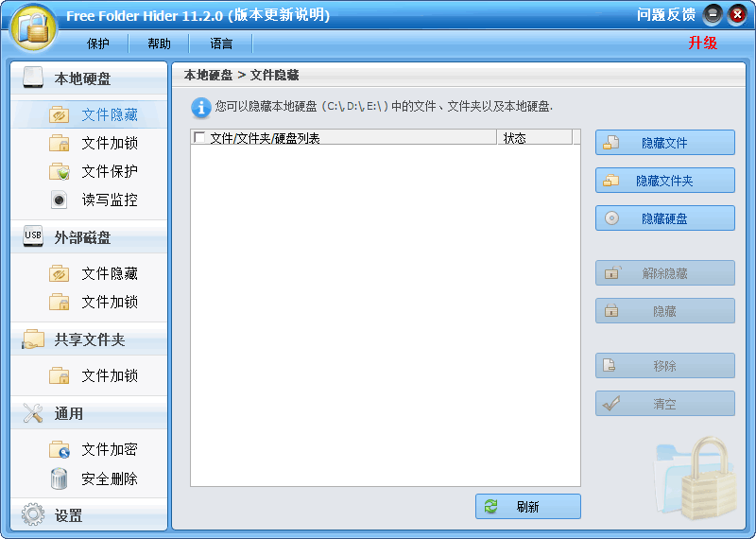Select 文件隐藏 under 本地硬盘
The height and width of the screenshot is (539, 756).
pyautogui.click(x=110, y=114)
